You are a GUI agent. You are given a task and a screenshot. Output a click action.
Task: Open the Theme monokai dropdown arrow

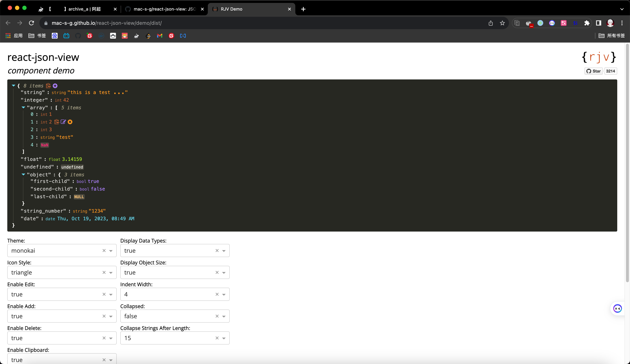point(111,251)
